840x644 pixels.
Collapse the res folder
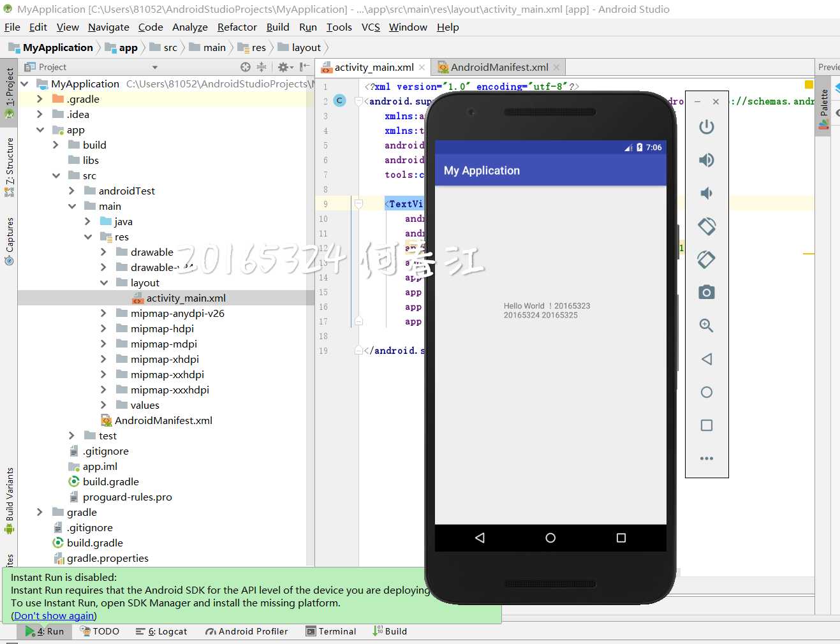coord(88,237)
